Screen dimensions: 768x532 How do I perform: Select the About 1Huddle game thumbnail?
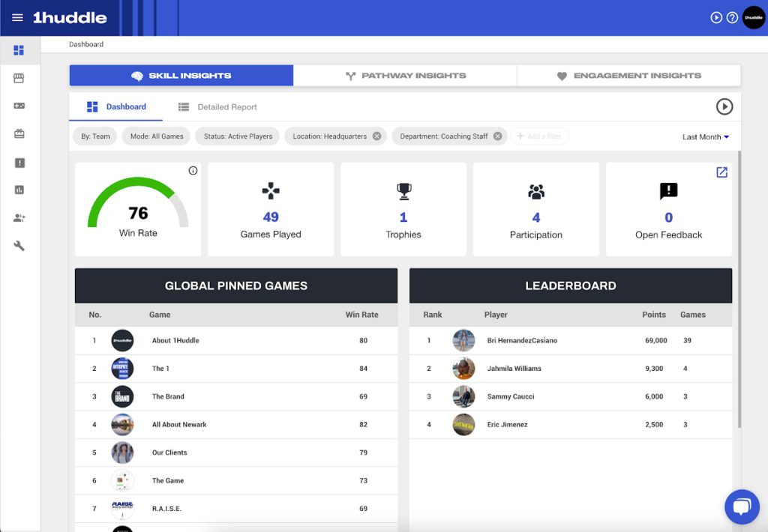point(122,340)
